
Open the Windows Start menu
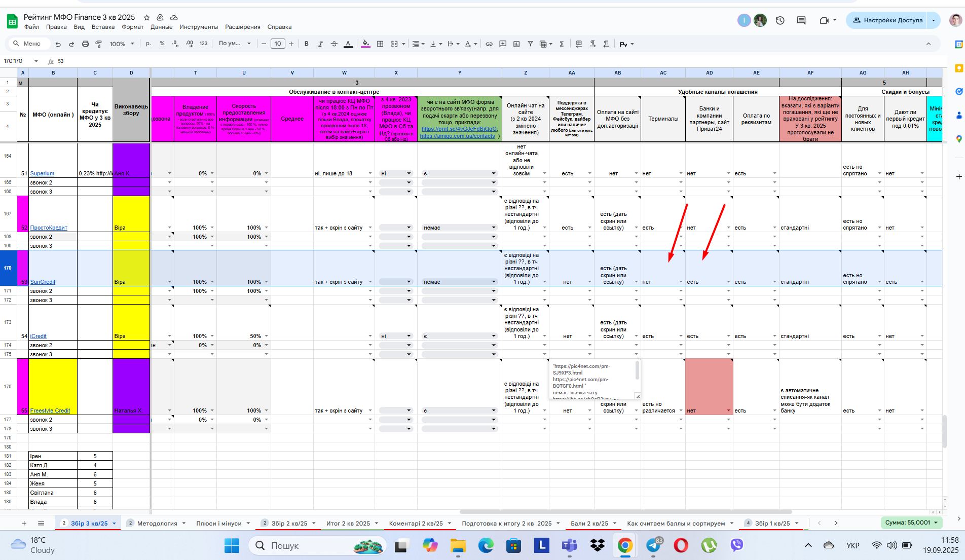[x=232, y=546]
